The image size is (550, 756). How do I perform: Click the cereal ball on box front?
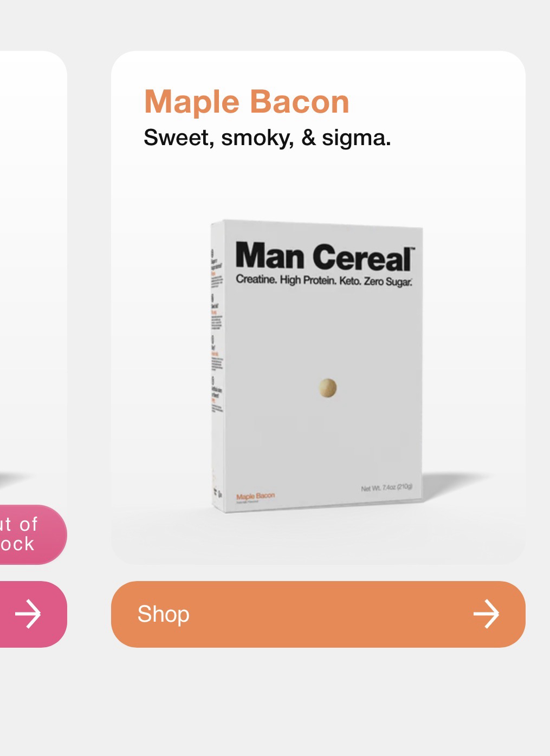(327, 388)
